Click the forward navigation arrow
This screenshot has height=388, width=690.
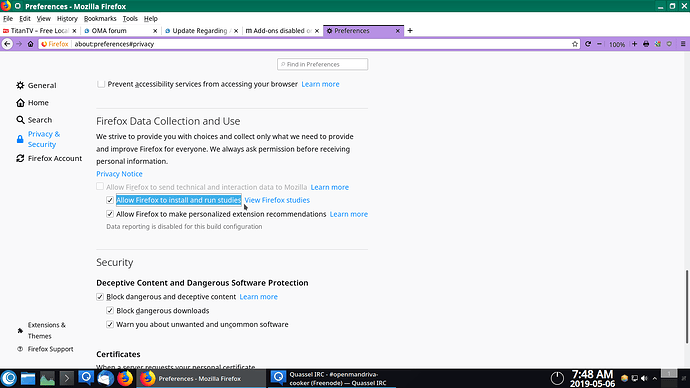pyautogui.click(x=19, y=44)
